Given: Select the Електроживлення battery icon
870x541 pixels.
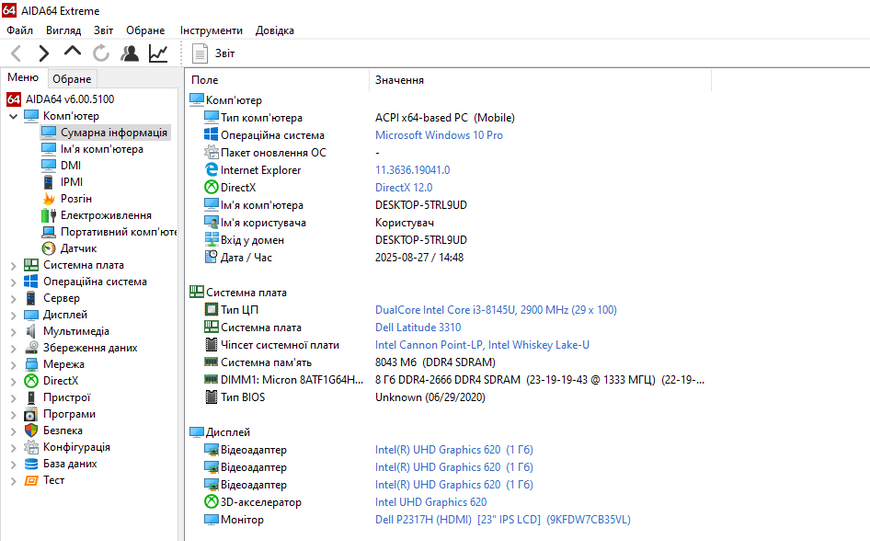Looking at the screenshot, I should pyautogui.click(x=49, y=215).
